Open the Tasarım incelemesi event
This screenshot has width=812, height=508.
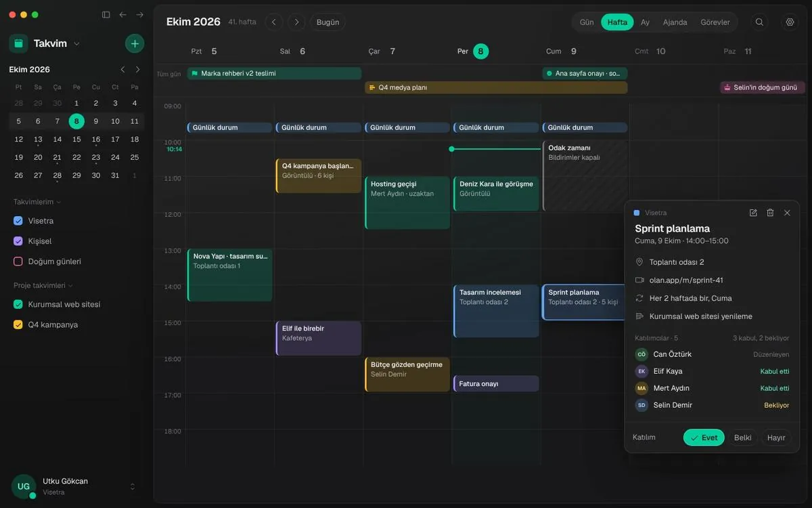click(496, 311)
